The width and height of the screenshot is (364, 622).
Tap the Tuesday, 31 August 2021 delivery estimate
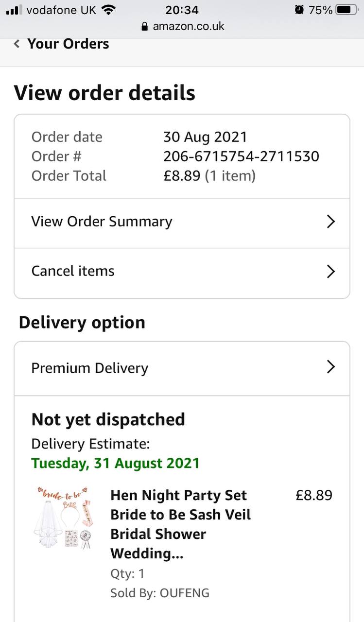click(x=116, y=463)
